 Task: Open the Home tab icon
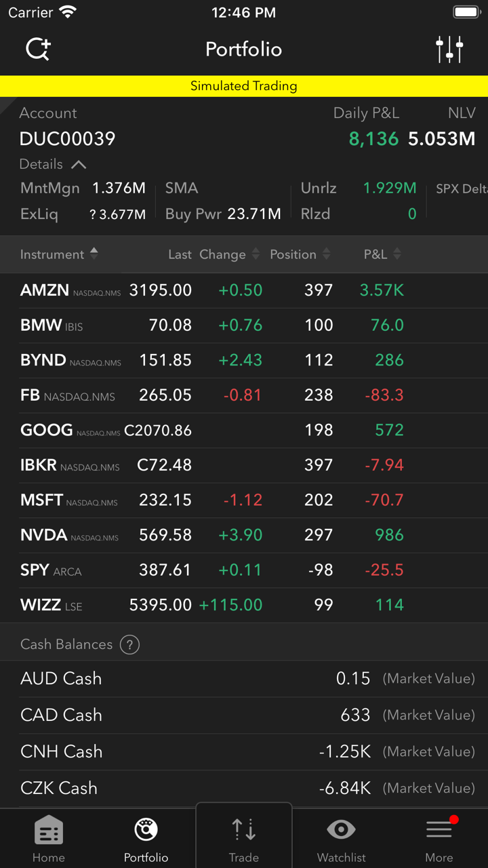49,831
